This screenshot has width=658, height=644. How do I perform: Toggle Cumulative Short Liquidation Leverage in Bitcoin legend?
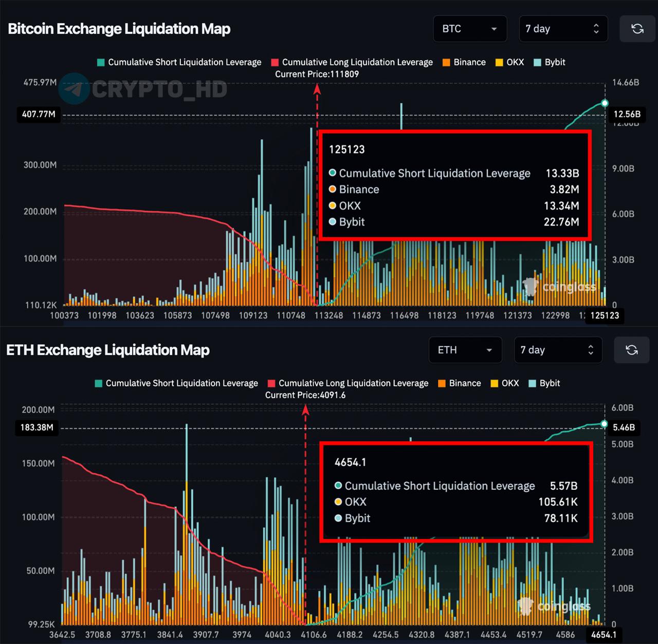179,62
